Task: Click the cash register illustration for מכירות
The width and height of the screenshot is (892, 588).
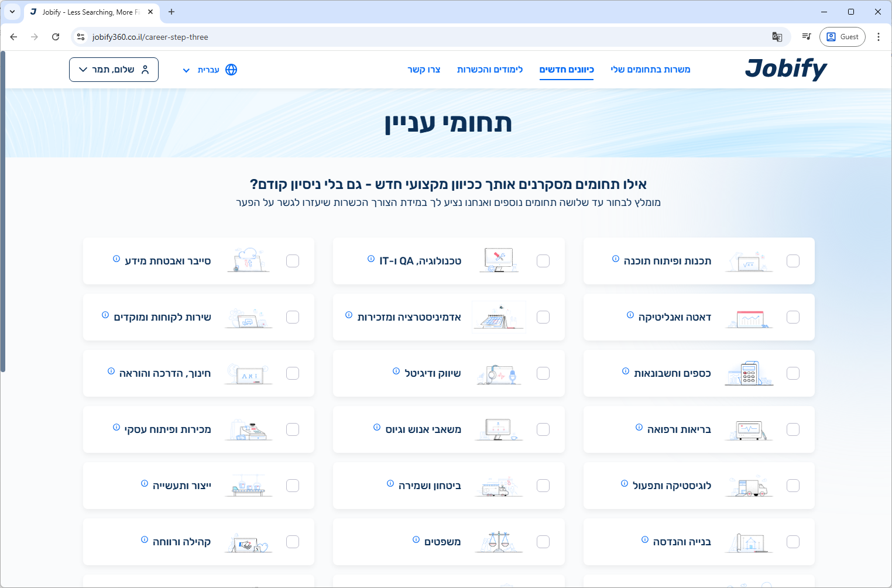Action: pos(249,430)
